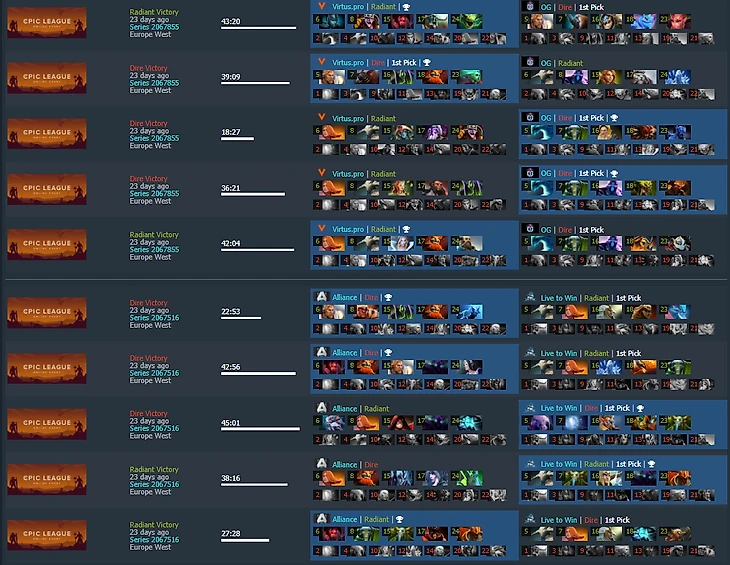Screen dimensions: 730x565
Task: Open OG team link in 39:09 match
Action: point(546,63)
